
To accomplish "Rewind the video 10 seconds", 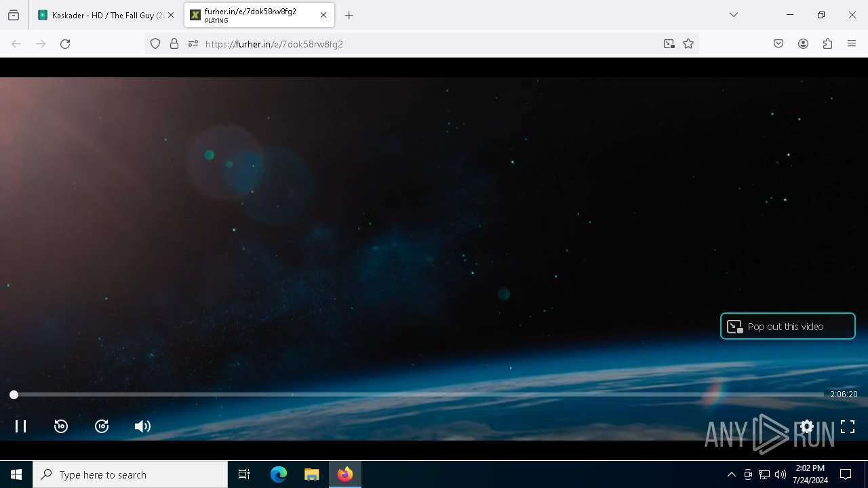I will [x=61, y=426].
